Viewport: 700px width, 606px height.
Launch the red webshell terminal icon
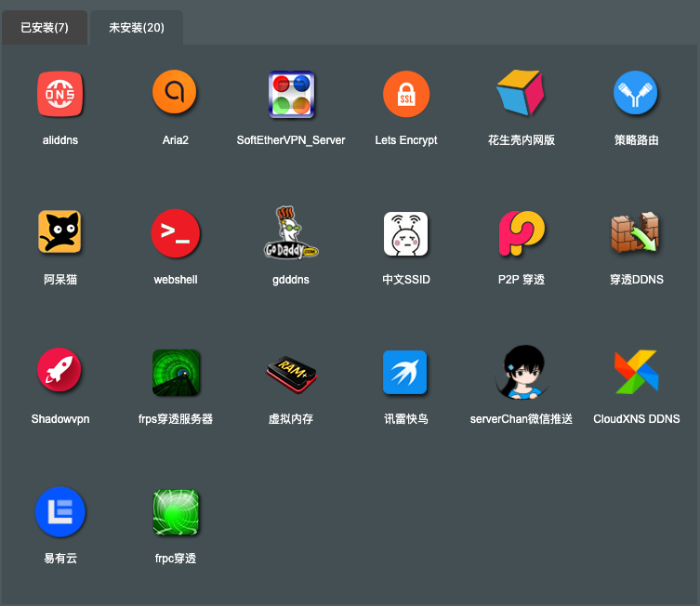[x=176, y=233]
